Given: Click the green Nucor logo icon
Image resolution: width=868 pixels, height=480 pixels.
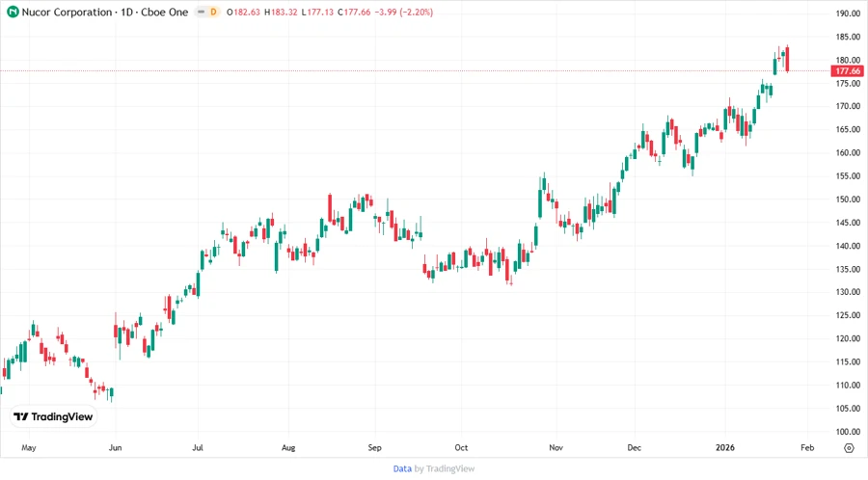Looking at the screenshot, I should click(13, 13).
